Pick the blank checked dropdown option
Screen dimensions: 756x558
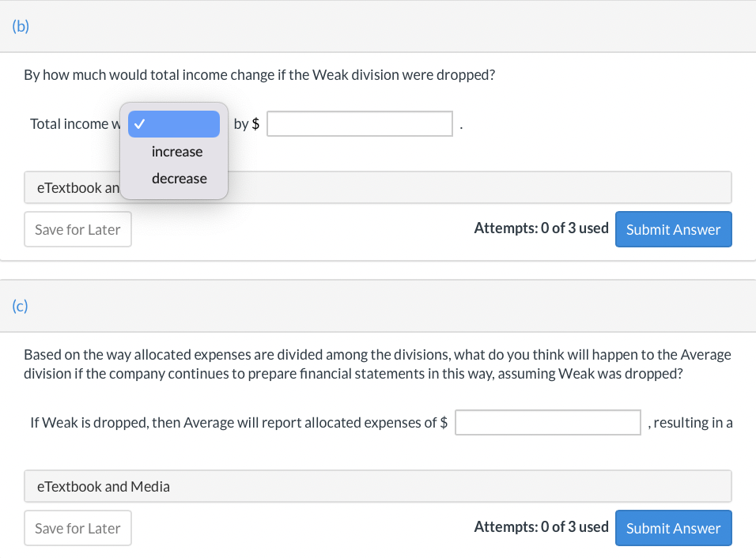click(174, 124)
